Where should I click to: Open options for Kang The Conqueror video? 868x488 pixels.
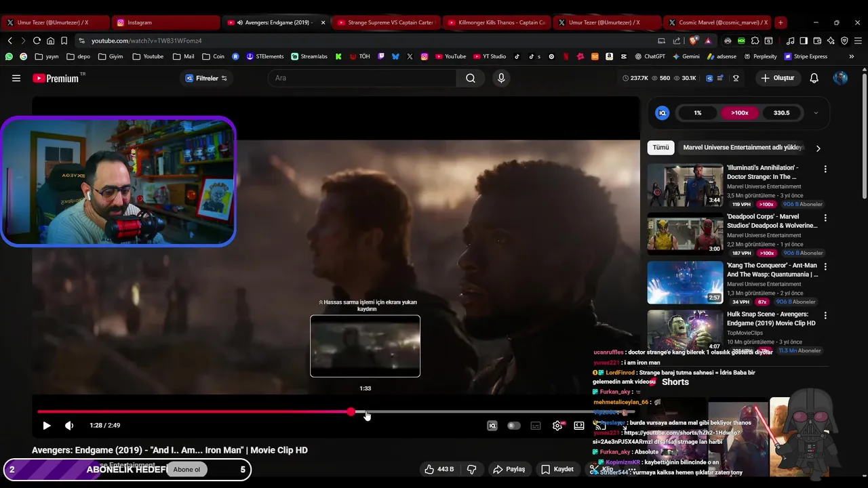pos(825,267)
